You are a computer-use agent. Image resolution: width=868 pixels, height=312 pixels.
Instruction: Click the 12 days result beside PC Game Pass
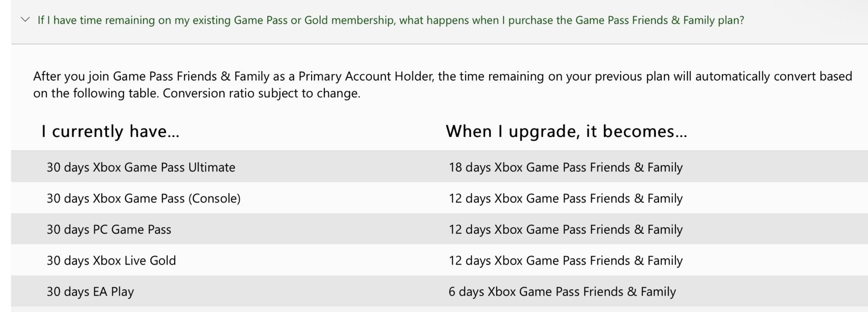(x=565, y=230)
